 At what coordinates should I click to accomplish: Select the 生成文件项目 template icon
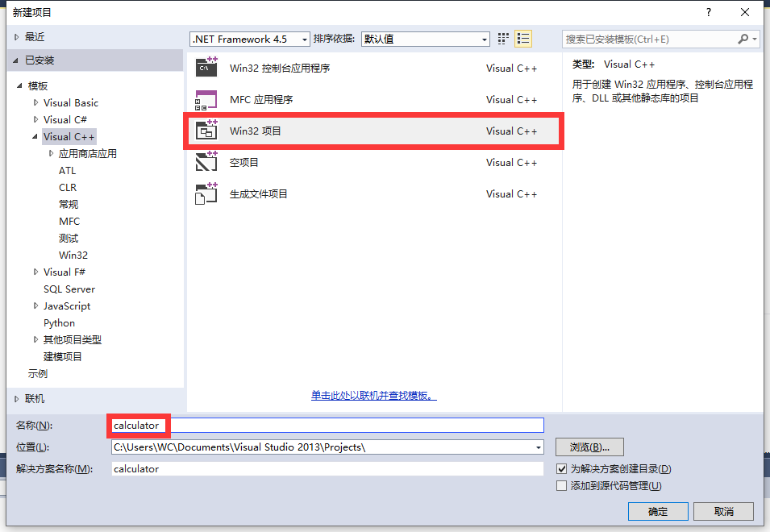coord(207,193)
